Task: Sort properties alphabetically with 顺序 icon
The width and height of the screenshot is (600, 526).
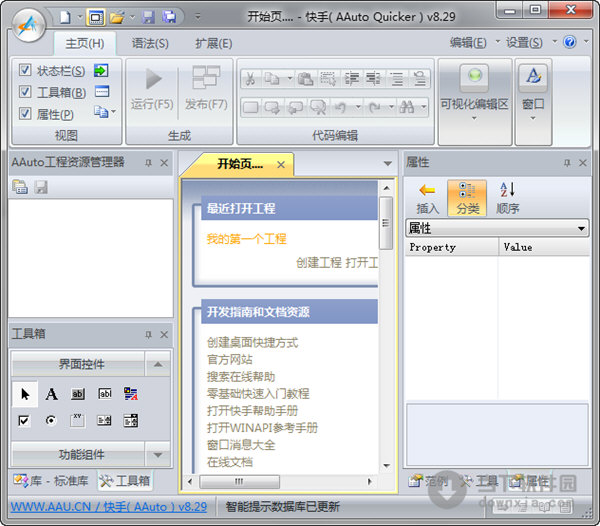Action: pos(507,199)
